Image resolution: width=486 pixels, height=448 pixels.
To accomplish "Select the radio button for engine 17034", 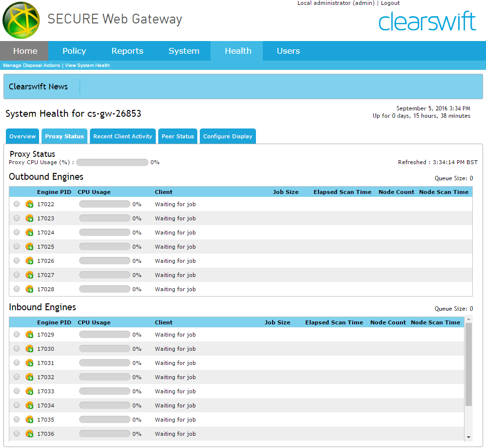I will pos(17,405).
